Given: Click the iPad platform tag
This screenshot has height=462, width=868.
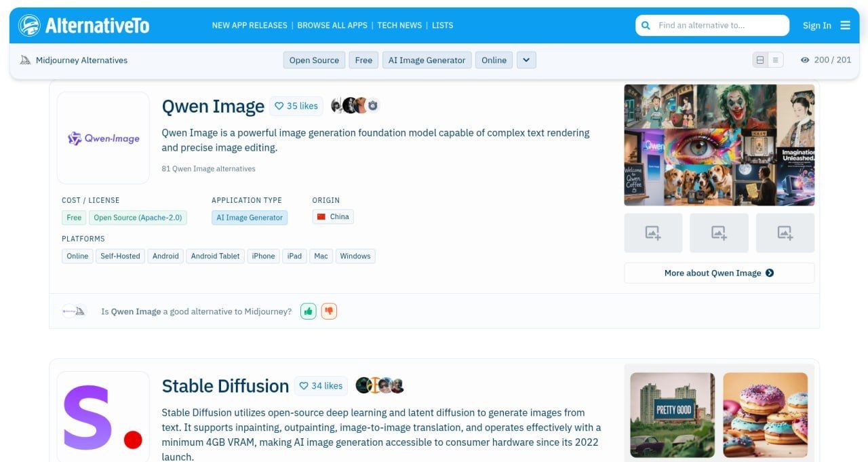Looking at the screenshot, I should [294, 256].
